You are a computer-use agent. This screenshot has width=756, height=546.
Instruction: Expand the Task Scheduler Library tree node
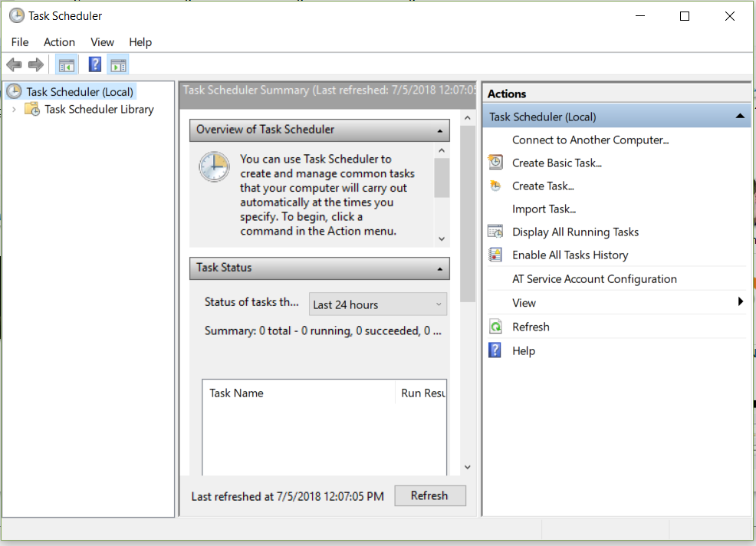pyautogui.click(x=14, y=110)
